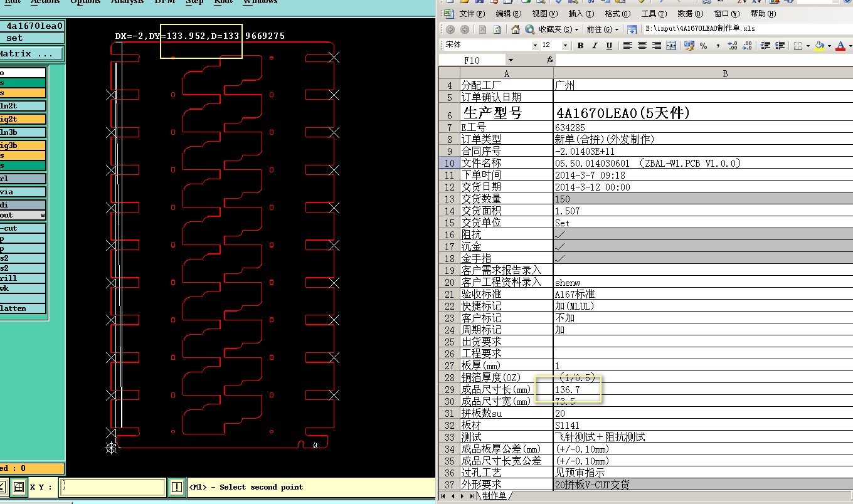
Task: Open the 文件(F) menu in Excel
Action: 472,14
